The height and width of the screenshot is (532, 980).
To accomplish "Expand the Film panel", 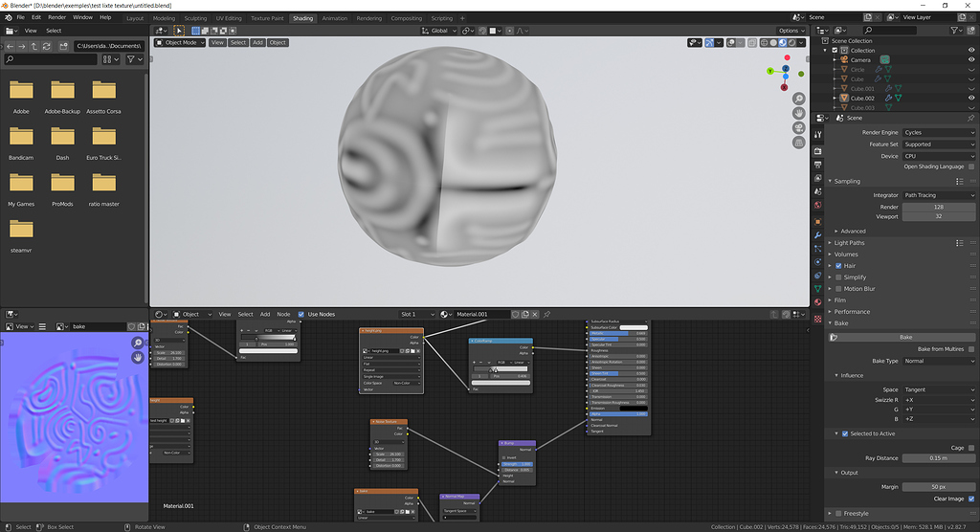I will click(839, 300).
